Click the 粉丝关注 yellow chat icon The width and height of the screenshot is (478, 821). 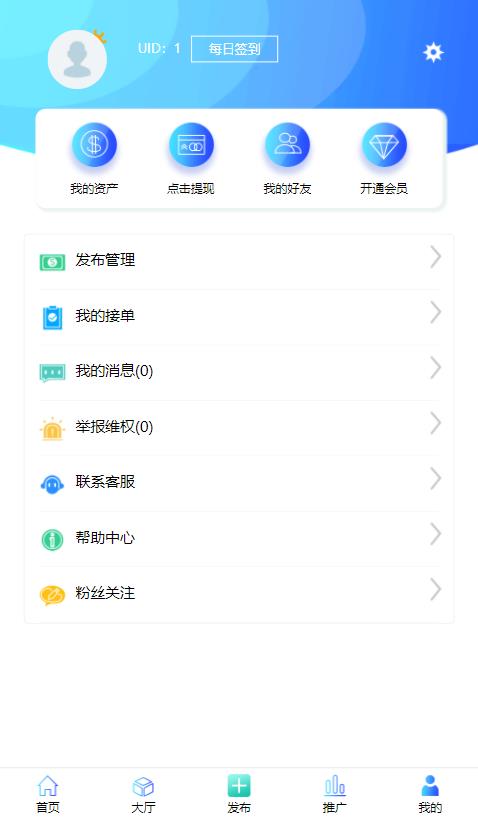52,595
